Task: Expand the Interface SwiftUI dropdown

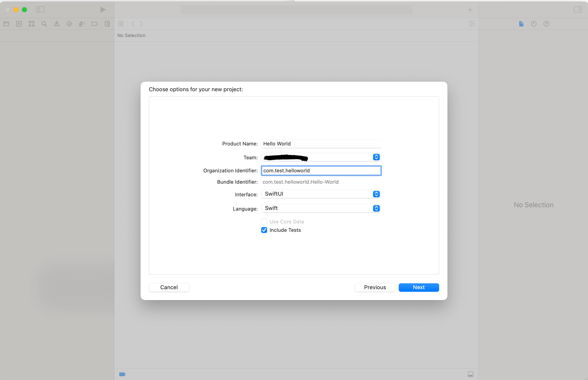Action: coord(321,194)
